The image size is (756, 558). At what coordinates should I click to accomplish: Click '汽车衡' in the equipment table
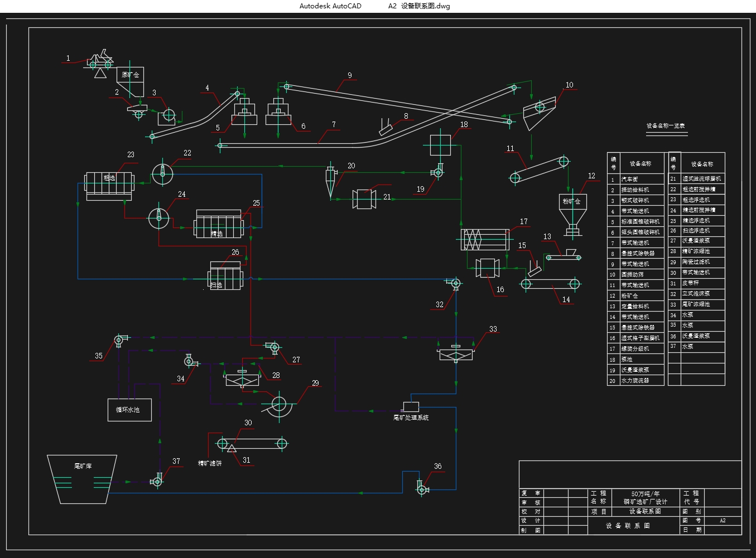pos(630,179)
